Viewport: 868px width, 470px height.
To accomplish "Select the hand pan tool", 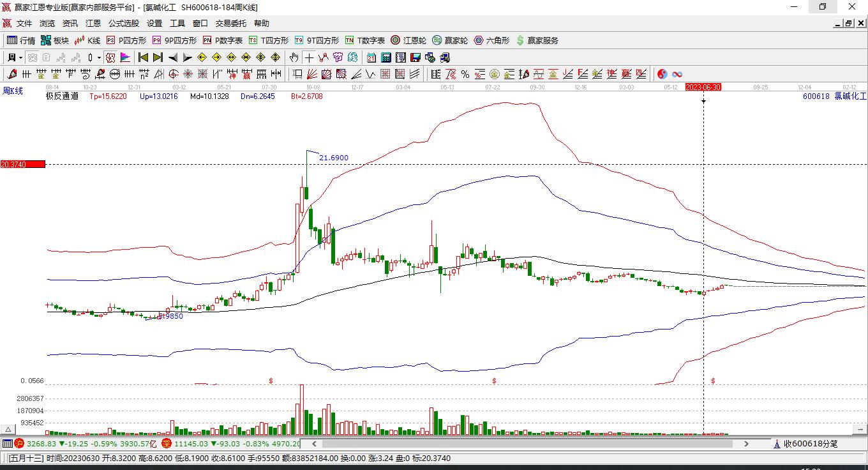I will click(x=294, y=57).
